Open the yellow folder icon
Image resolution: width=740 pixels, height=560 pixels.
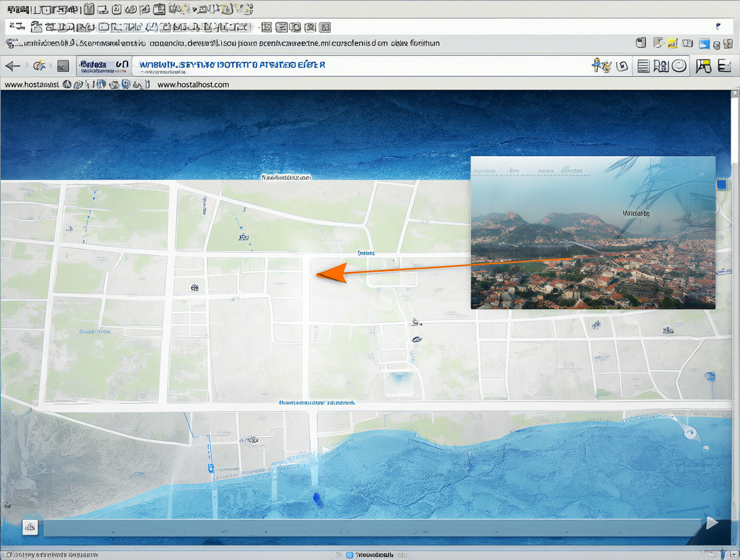point(672,43)
